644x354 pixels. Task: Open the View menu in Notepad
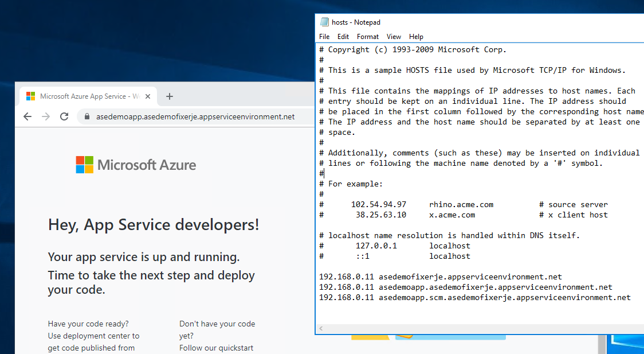(x=394, y=37)
